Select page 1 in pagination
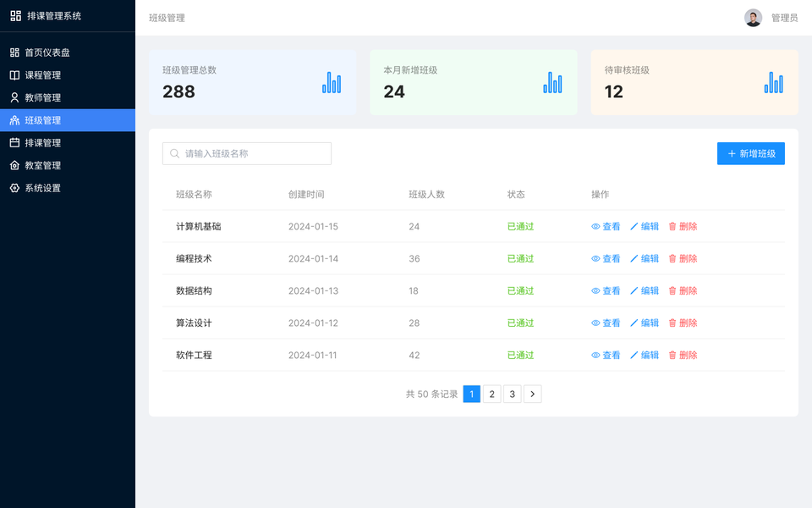The width and height of the screenshot is (812, 508). tap(472, 394)
